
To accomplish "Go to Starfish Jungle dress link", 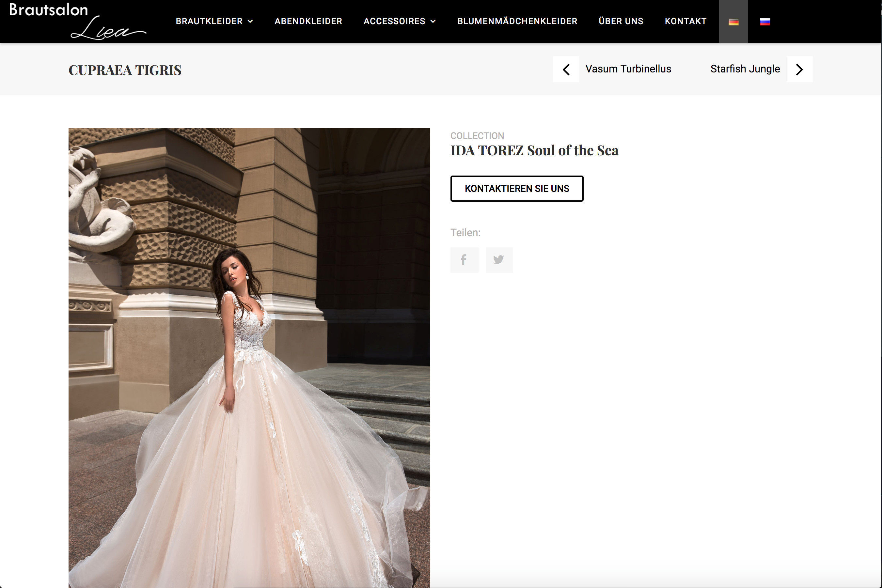I will pos(745,69).
